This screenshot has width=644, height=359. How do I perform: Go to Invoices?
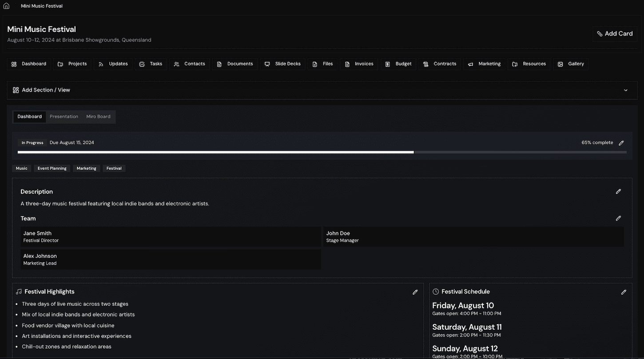tap(359, 64)
